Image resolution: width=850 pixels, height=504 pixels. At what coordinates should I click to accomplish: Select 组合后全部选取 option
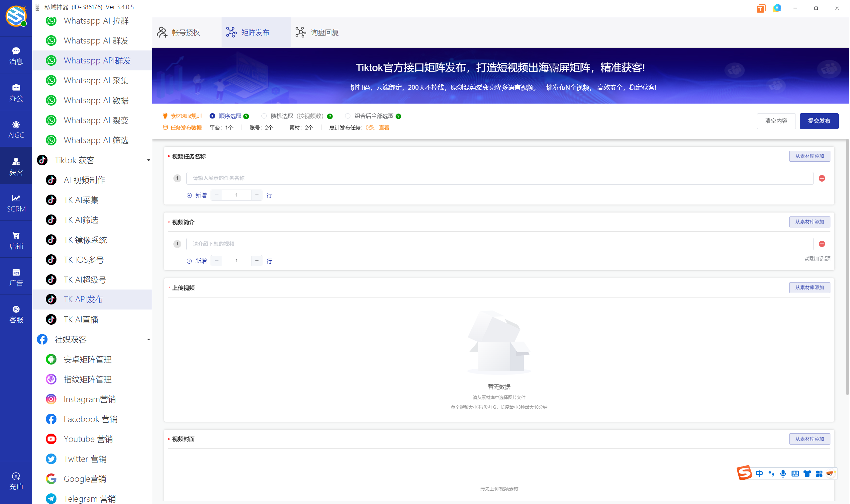tap(347, 116)
